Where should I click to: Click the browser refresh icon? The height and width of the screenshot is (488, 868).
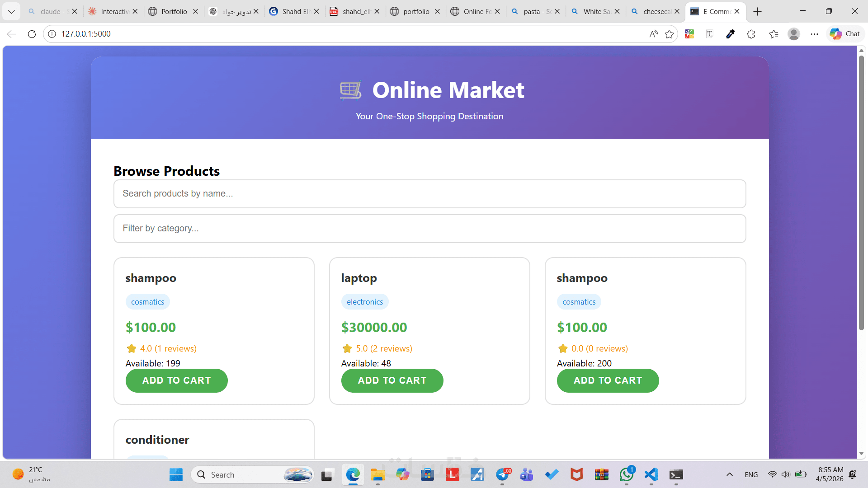pyautogui.click(x=32, y=34)
